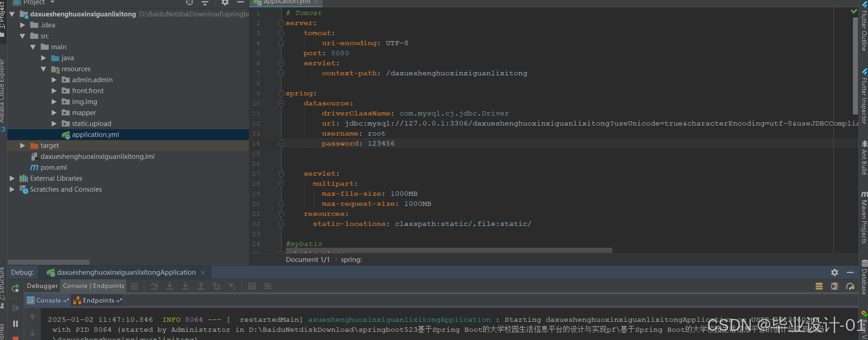Switch to Console | Endpoints tab
Screen dimensions: 868x340
tap(94, 286)
